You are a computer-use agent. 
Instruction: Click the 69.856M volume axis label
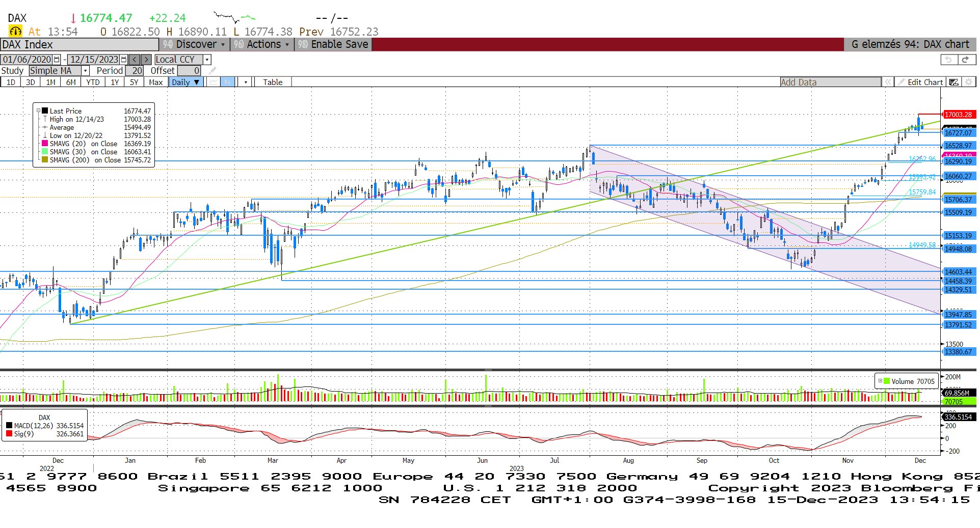(x=958, y=393)
